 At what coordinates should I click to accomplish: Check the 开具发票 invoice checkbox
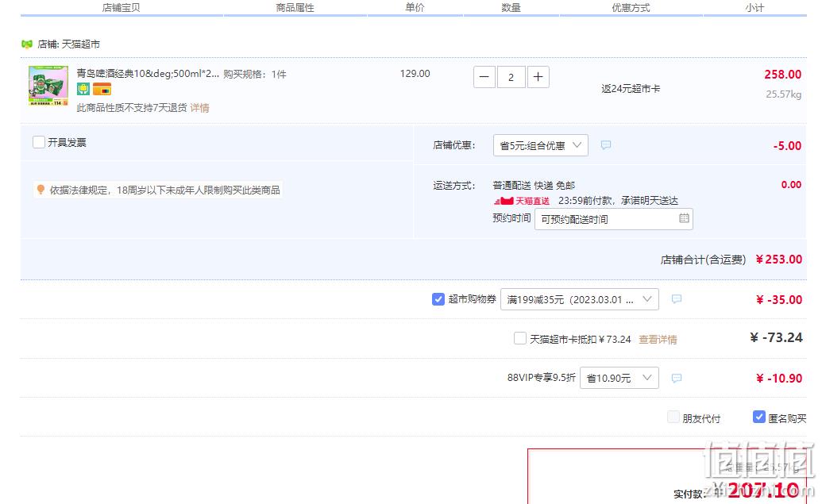click(x=39, y=142)
